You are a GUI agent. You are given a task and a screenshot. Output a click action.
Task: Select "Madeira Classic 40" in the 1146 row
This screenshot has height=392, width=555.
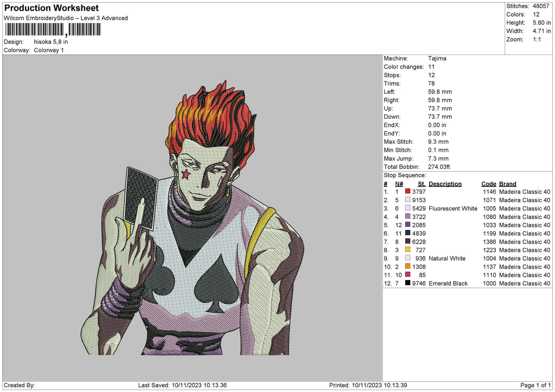(525, 191)
